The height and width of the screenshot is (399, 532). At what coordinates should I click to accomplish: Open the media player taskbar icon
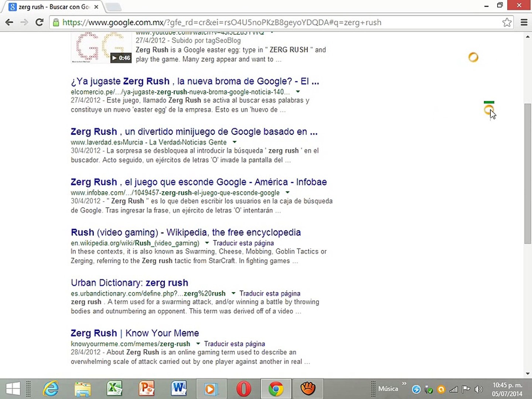coord(211,389)
